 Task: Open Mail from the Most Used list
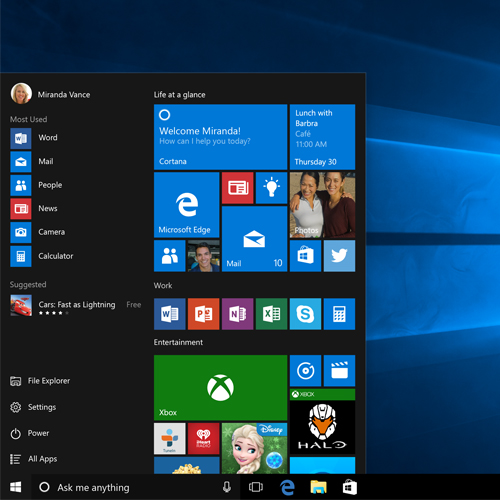coord(32,162)
